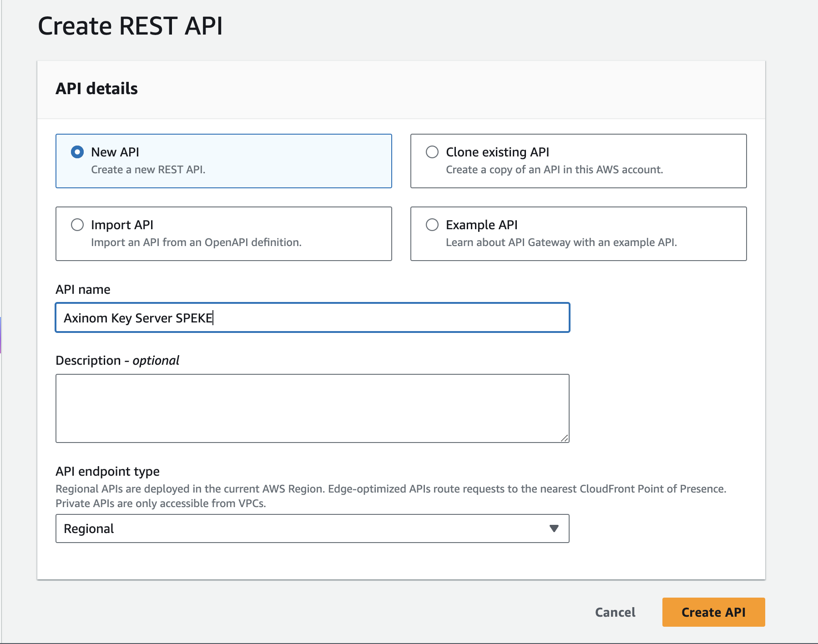Select the Clone existing API radio button
818x644 pixels.
[x=432, y=152]
